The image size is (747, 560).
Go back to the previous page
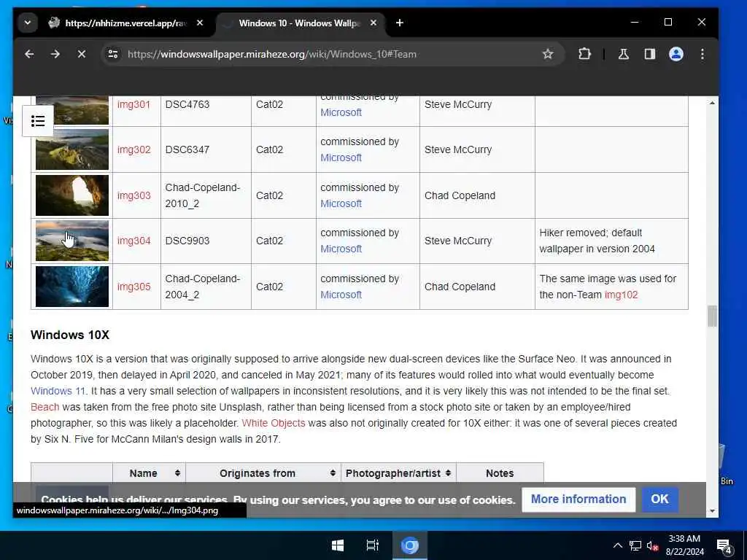pos(29,54)
